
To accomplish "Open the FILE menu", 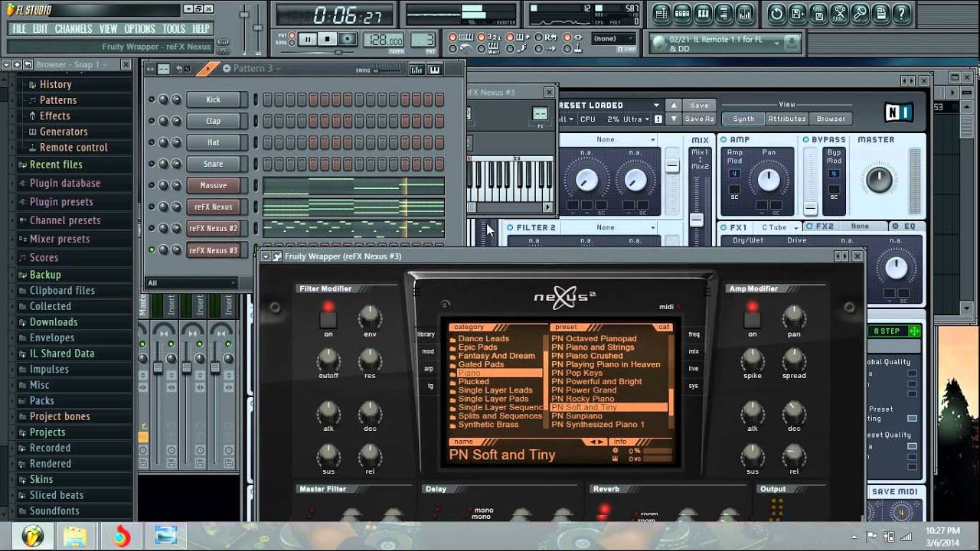I will (x=19, y=28).
